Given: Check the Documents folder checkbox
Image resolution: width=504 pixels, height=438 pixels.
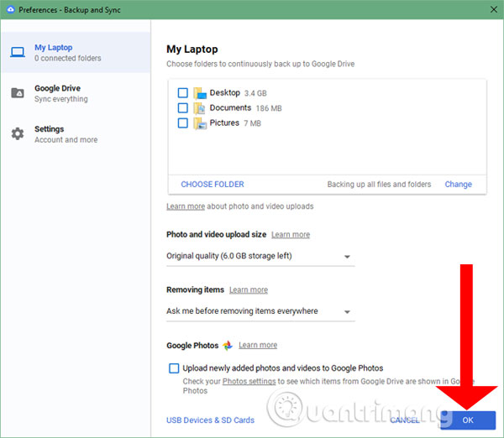Looking at the screenshot, I should point(183,108).
